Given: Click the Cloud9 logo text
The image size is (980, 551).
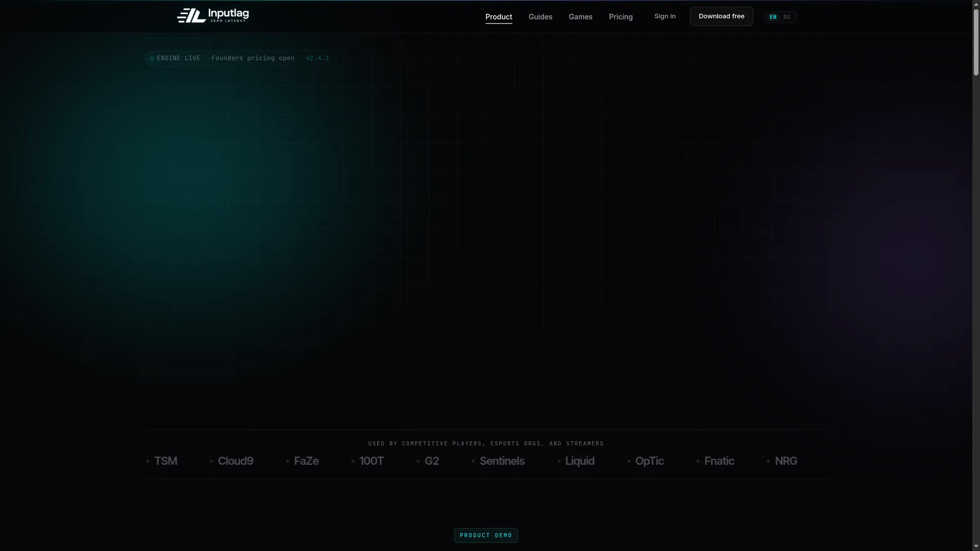Looking at the screenshot, I should (235, 461).
